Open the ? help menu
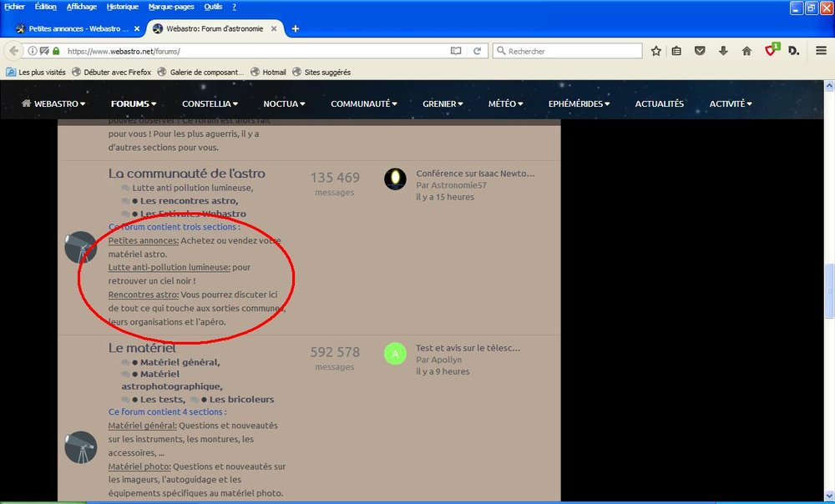This screenshot has height=504, width=835. [x=235, y=7]
